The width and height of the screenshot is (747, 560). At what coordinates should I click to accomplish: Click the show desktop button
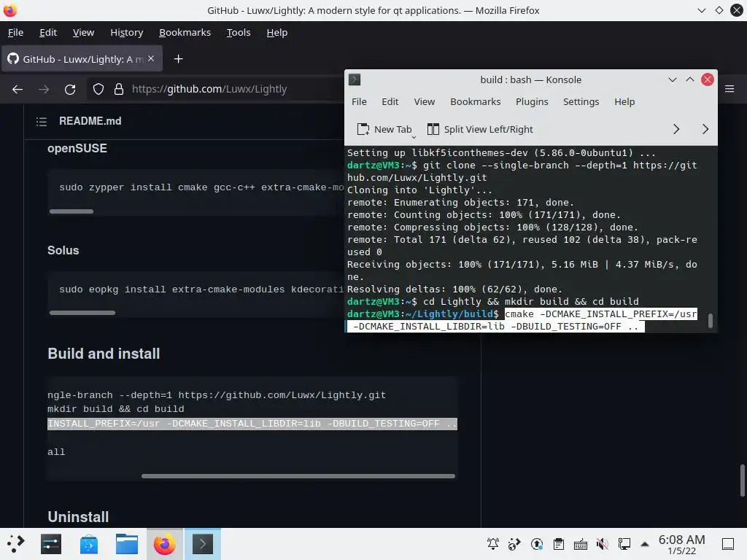tap(728, 544)
